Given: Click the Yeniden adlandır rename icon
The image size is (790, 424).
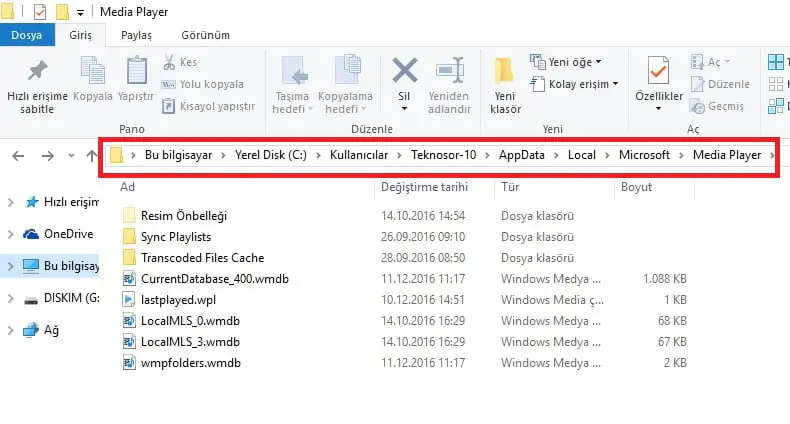Looking at the screenshot, I should point(448,72).
